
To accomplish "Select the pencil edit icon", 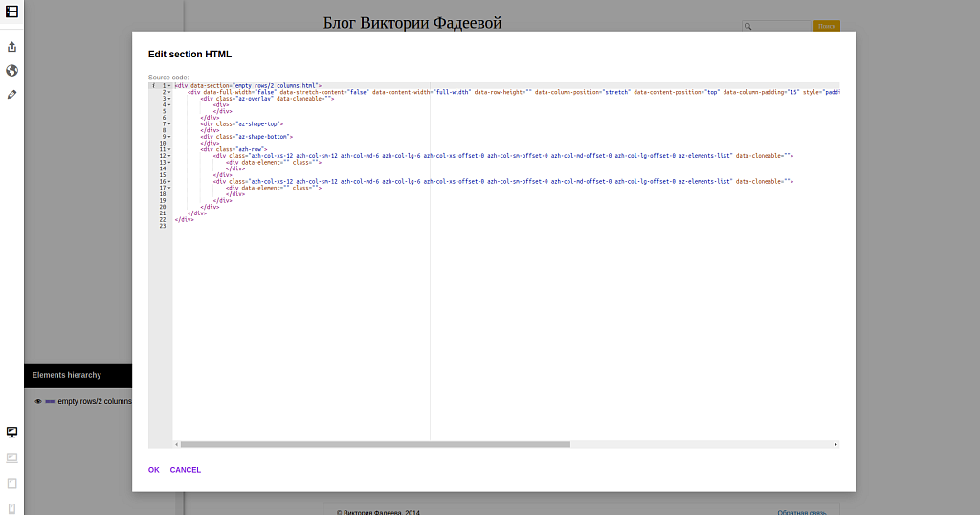I will tap(11, 94).
